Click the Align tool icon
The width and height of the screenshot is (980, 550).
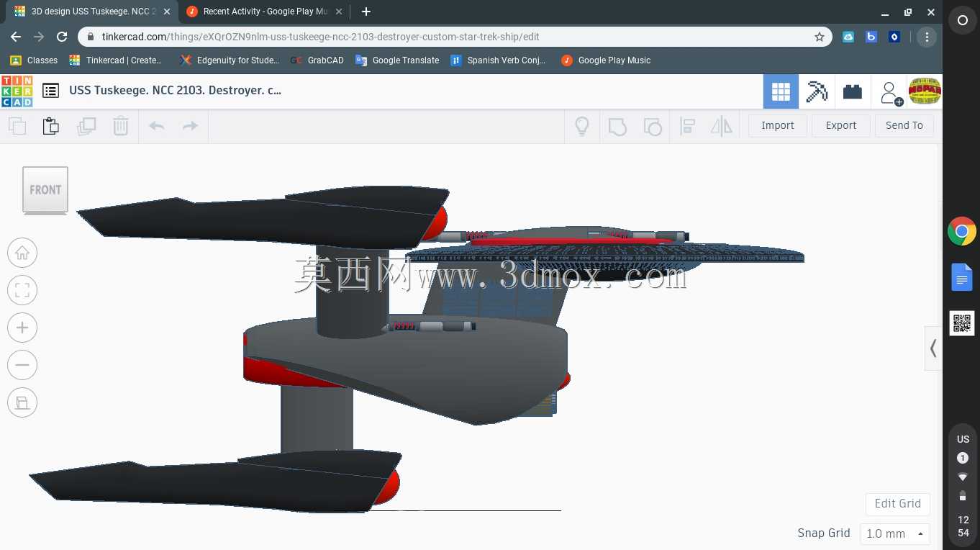(x=687, y=127)
